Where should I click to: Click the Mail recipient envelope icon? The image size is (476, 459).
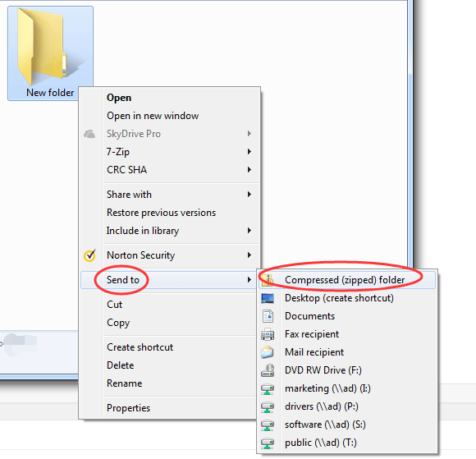point(268,352)
